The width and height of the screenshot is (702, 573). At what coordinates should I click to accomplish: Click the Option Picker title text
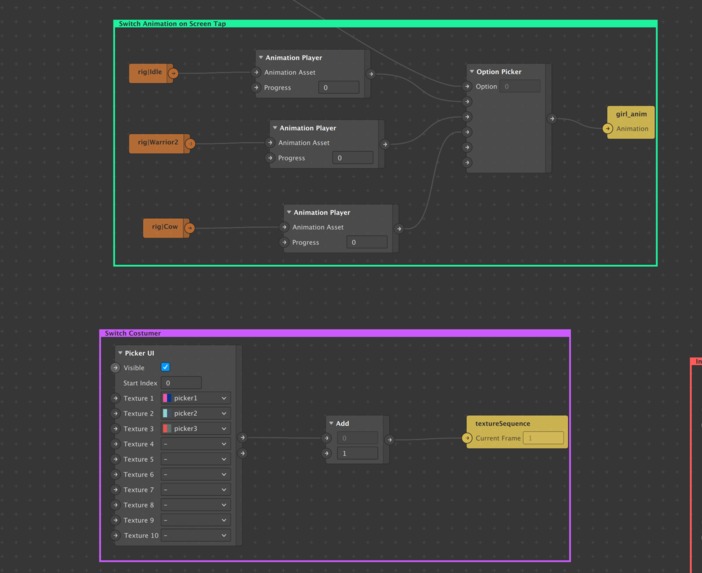pyautogui.click(x=499, y=72)
